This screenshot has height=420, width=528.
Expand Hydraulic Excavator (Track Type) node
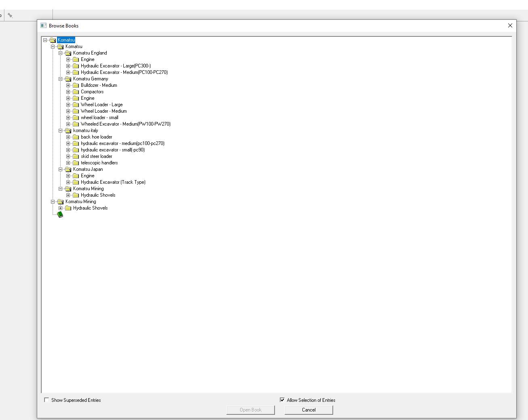[68, 182]
